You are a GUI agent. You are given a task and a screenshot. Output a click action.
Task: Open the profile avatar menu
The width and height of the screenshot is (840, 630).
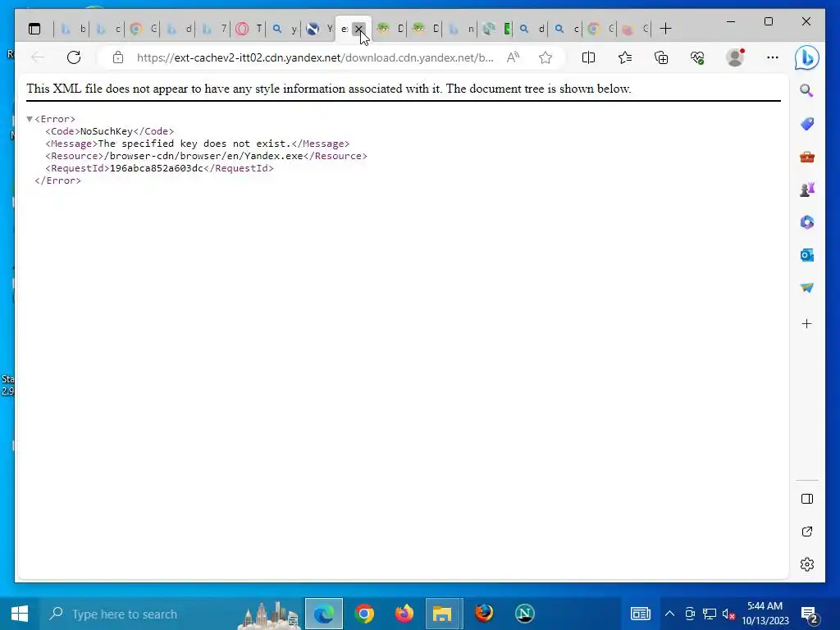tap(735, 57)
